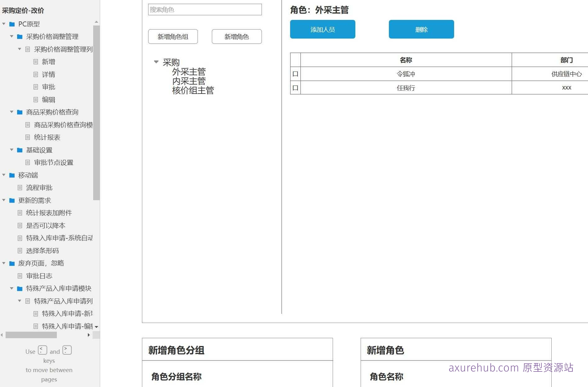Select the 核价组主管 role
The width and height of the screenshot is (588, 387).
[x=193, y=90]
